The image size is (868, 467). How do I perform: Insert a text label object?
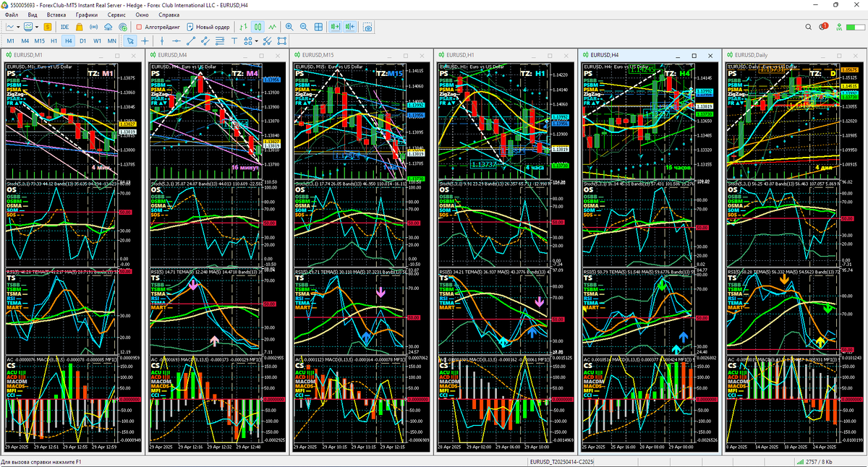click(x=234, y=41)
